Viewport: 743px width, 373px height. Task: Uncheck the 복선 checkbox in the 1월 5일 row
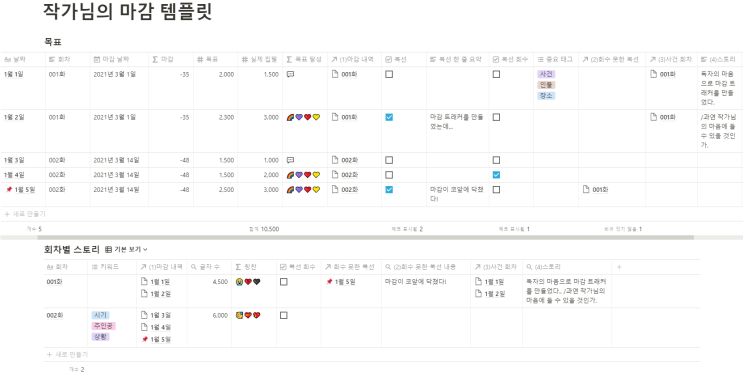coord(389,190)
